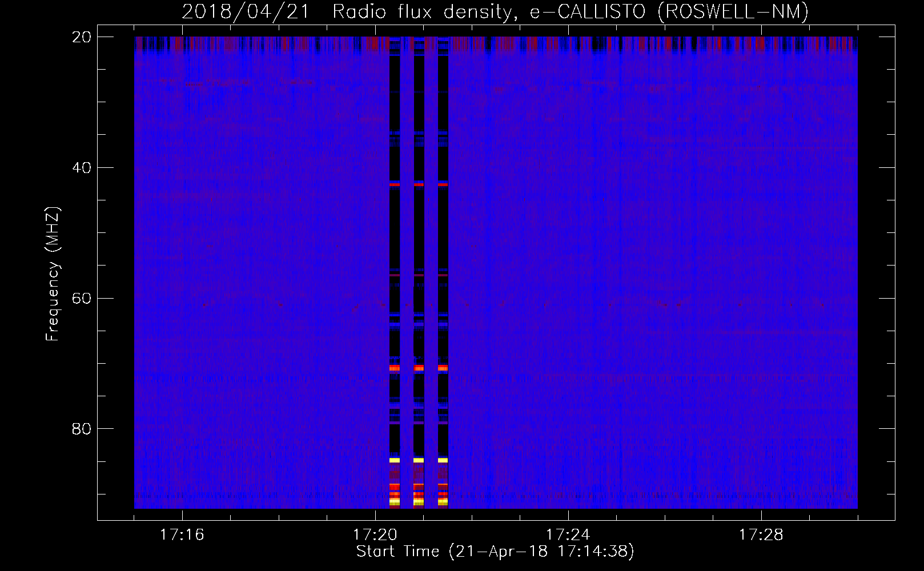
Task: Select the 17:24 time tick label
Action: point(568,534)
